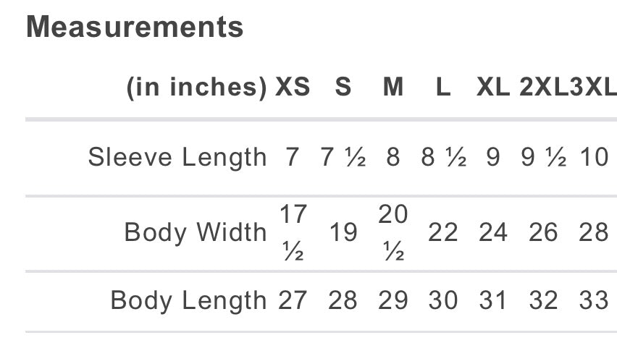This screenshot has height=364, width=617.
Task: Click the Body Width row label
Action: point(196,232)
